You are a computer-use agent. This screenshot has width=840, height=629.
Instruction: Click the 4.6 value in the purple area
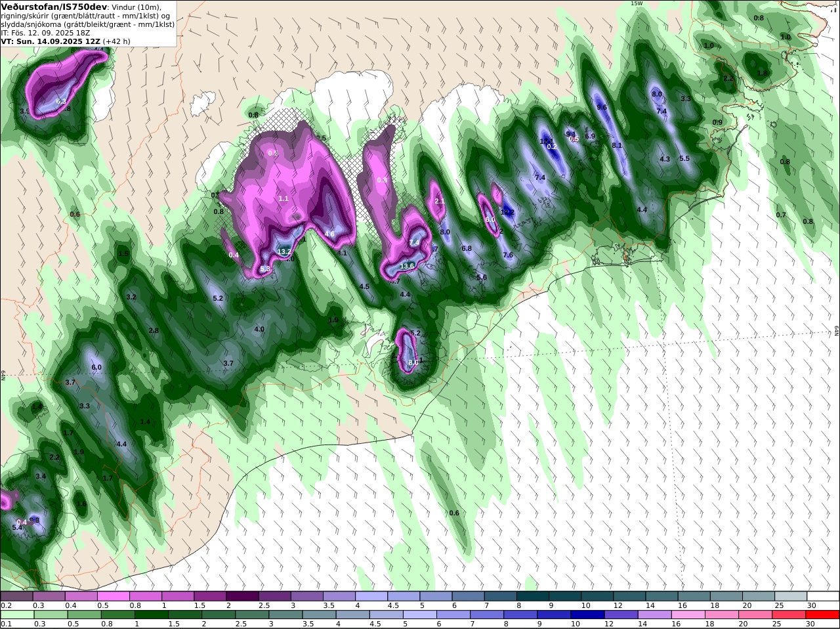(329, 234)
